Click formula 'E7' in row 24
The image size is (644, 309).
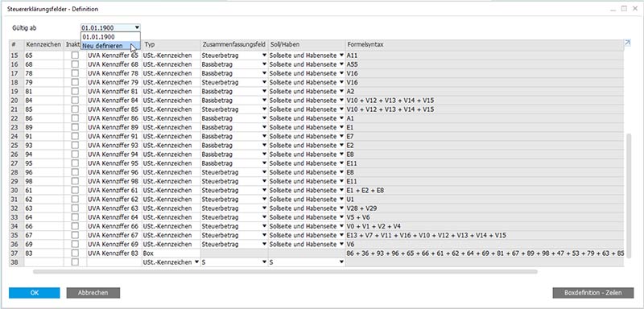[350, 136]
